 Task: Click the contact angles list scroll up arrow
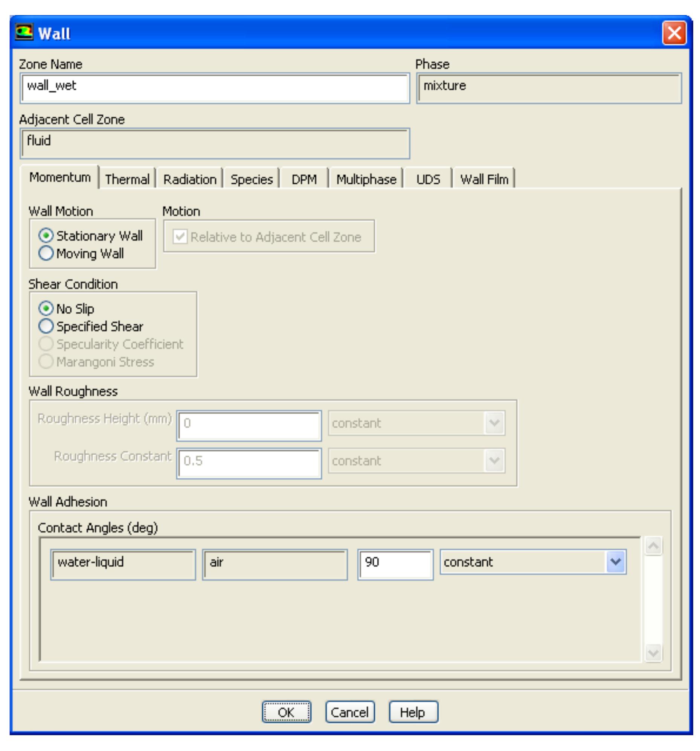(x=653, y=546)
